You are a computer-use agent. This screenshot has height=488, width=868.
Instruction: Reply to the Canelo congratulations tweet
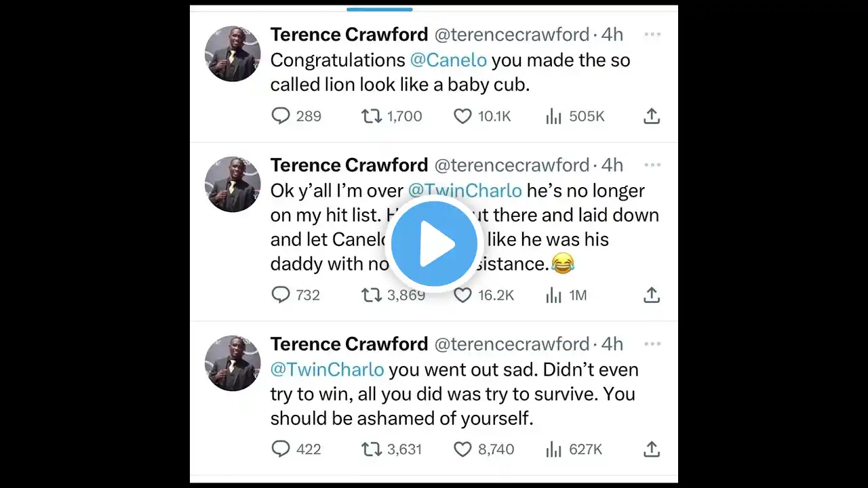point(281,117)
